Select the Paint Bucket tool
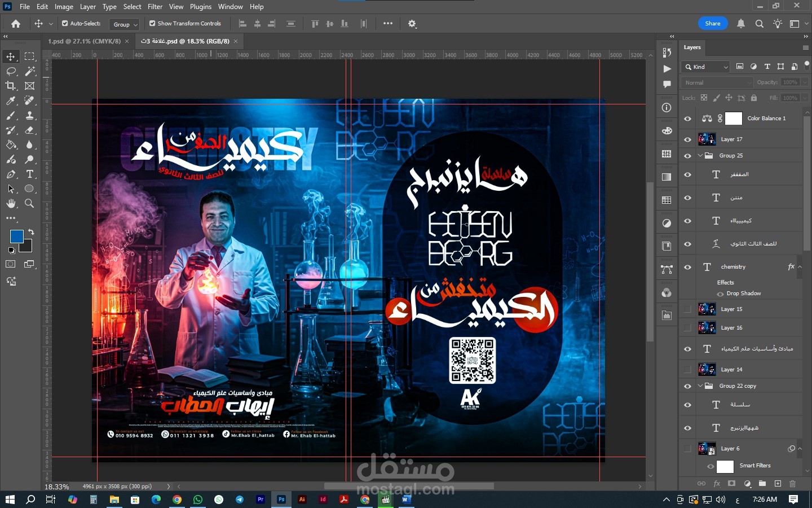812x508 pixels. tap(11, 144)
